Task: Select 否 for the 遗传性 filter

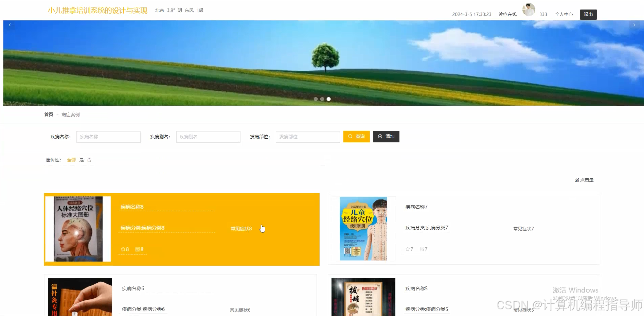Action: (89, 160)
